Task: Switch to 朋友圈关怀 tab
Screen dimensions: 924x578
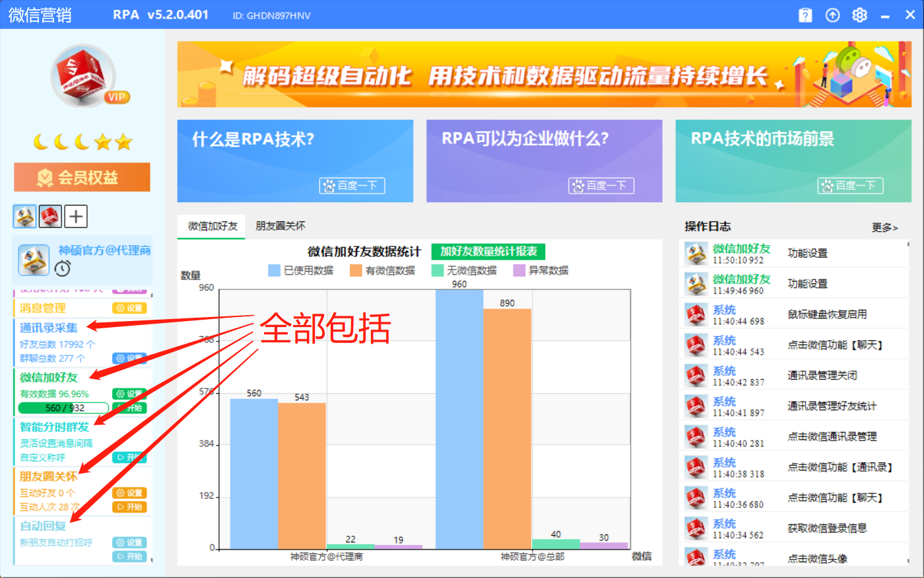Action: pyautogui.click(x=280, y=226)
